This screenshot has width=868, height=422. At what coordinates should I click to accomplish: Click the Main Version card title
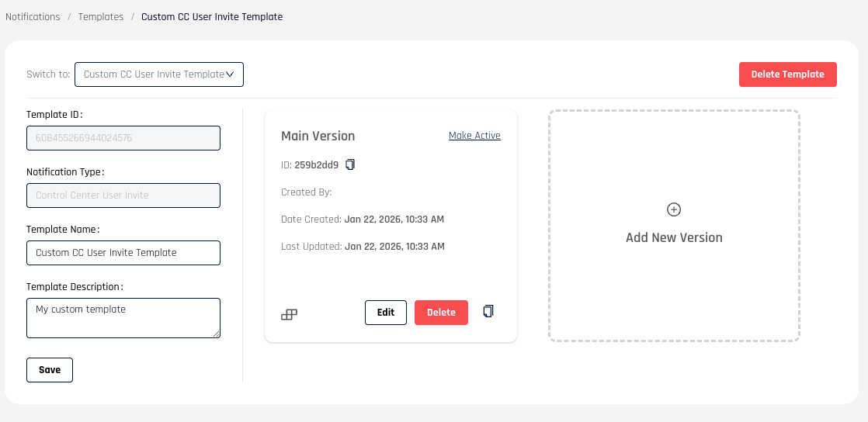[318, 136]
